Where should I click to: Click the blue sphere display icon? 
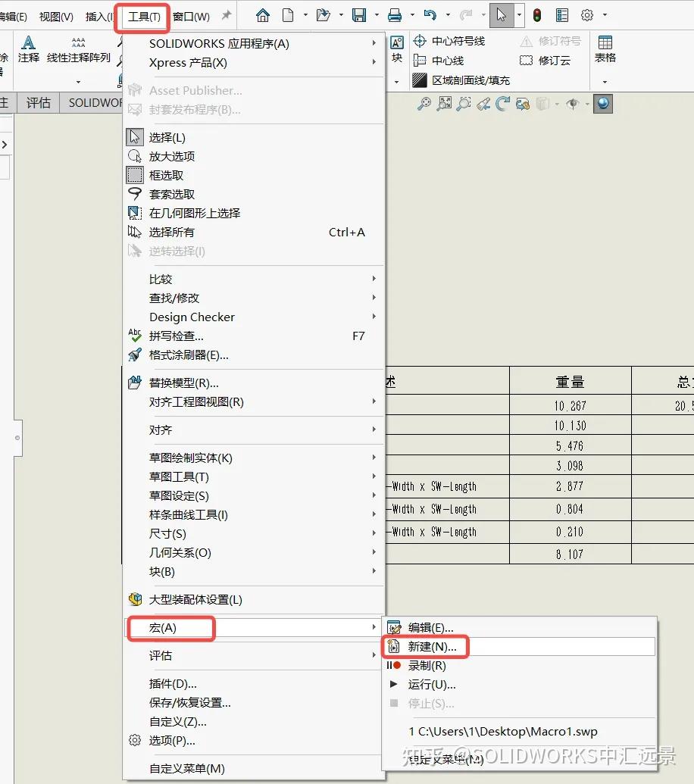603,104
